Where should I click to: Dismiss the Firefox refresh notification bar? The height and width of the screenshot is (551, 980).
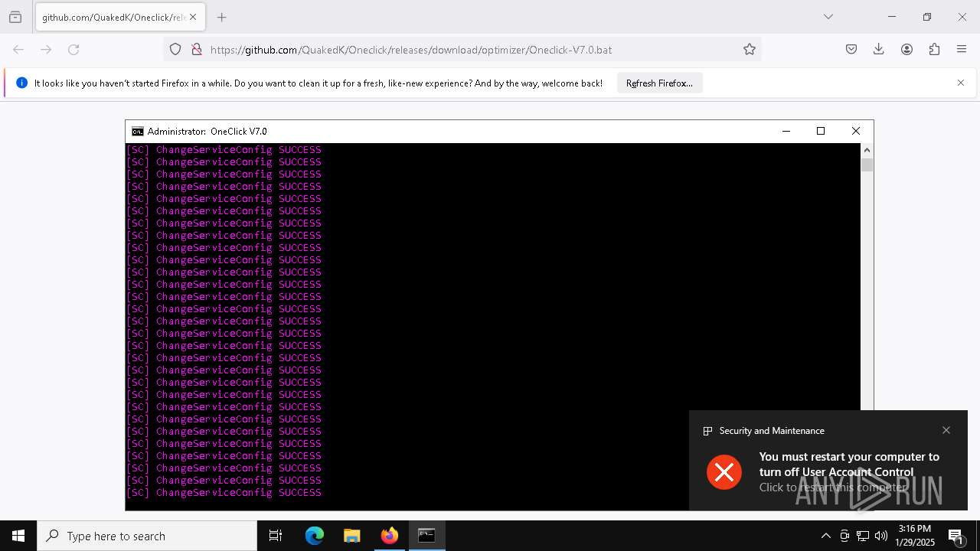coord(961,83)
